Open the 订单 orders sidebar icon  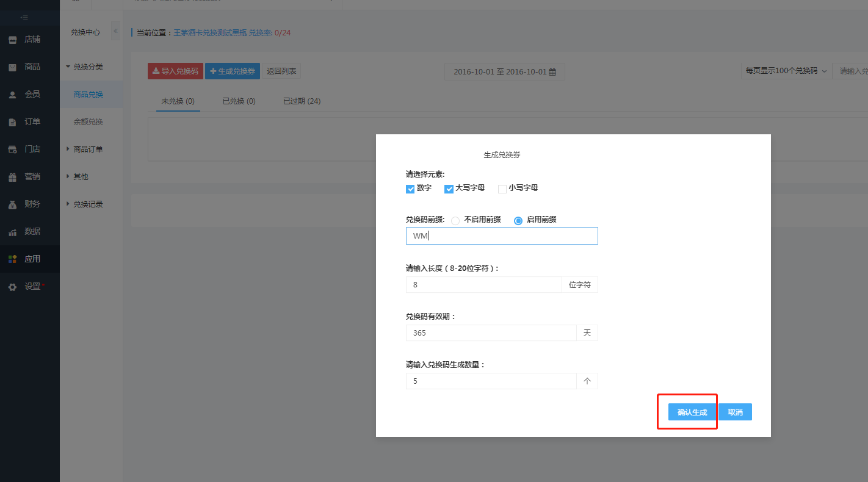pos(12,122)
